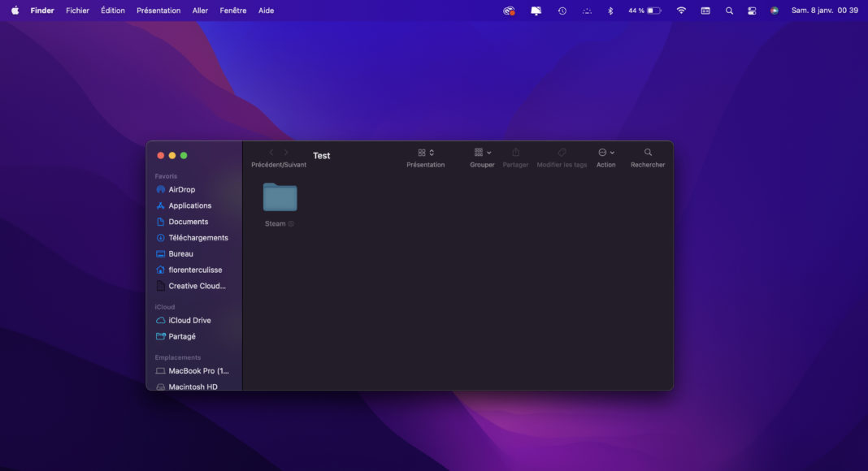Open Applications in the sidebar
The image size is (868, 471).
click(x=190, y=205)
